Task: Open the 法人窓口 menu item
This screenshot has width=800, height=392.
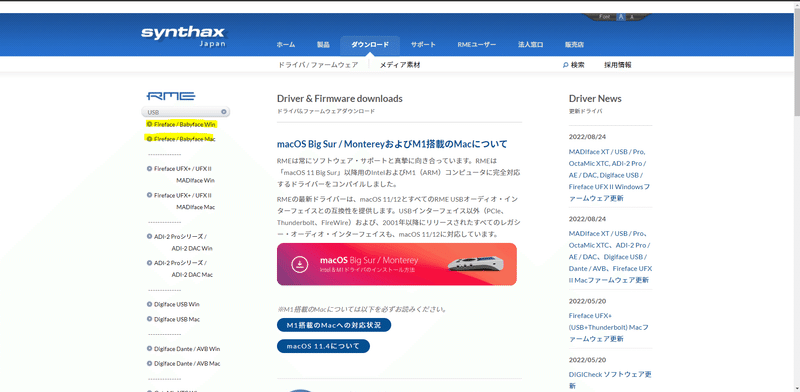Action: pos(531,45)
